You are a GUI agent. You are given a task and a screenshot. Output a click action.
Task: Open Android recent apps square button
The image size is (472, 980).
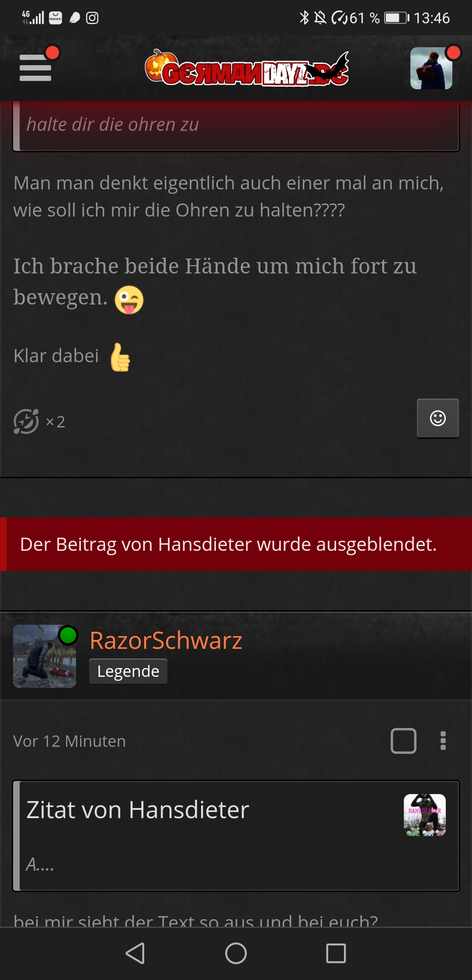(x=336, y=953)
